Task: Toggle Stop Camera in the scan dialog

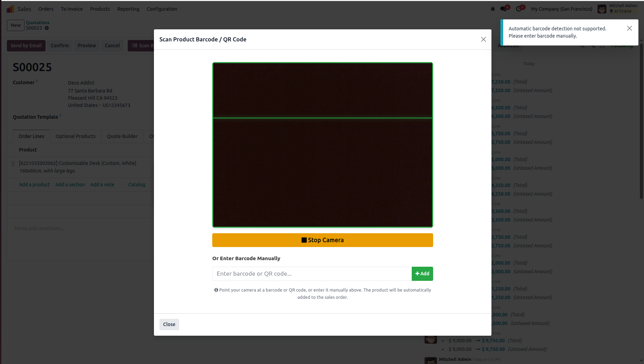Action: pyautogui.click(x=322, y=240)
